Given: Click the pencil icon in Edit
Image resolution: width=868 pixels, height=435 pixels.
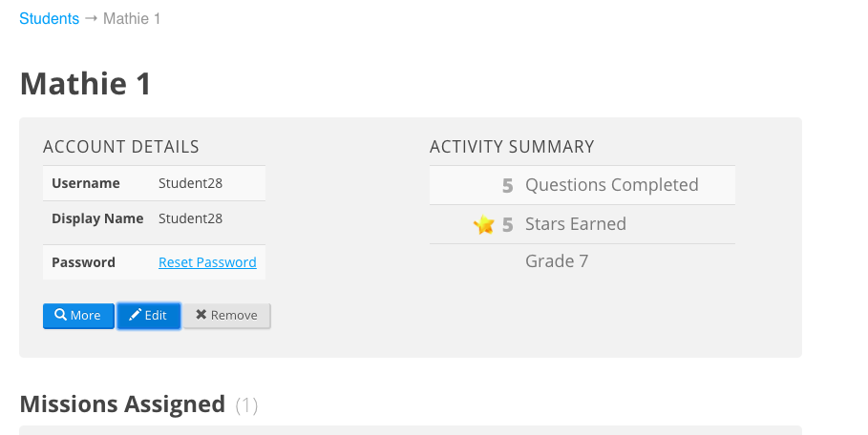Looking at the screenshot, I should (x=135, y=315).
